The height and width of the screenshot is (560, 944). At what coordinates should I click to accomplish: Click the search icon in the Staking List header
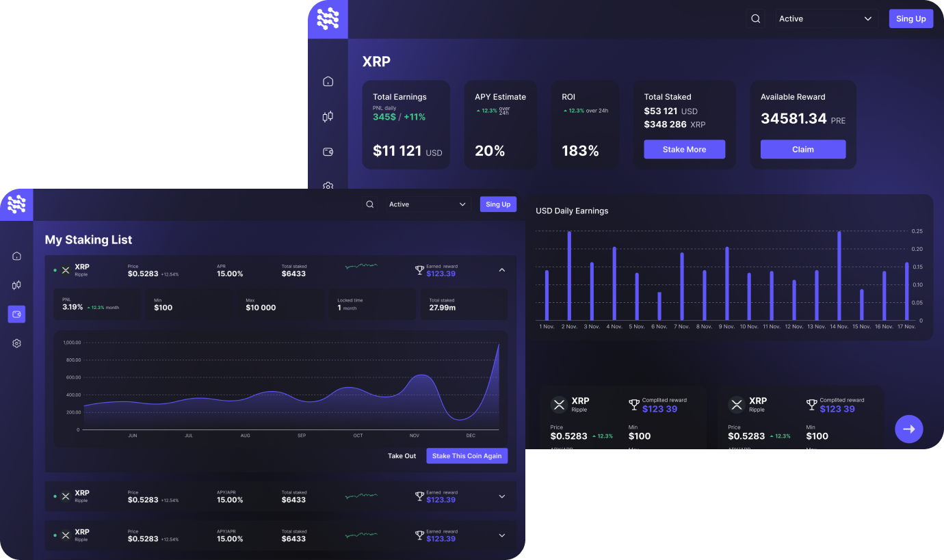[369, 204]
